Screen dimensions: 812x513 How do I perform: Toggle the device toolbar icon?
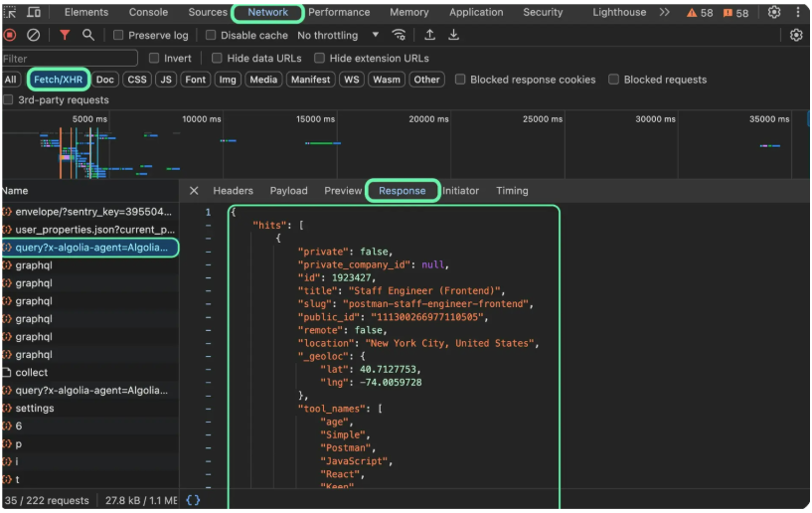34,13
